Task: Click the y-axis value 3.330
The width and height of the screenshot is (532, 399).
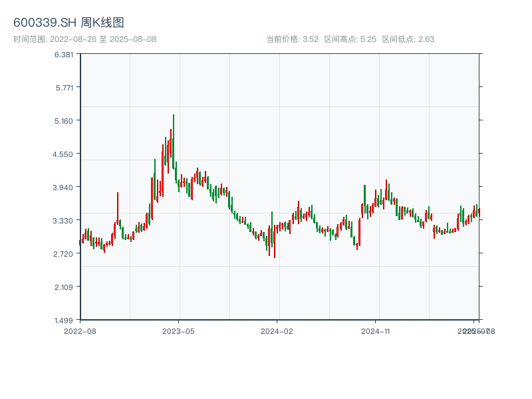Action: pos(63,221)
